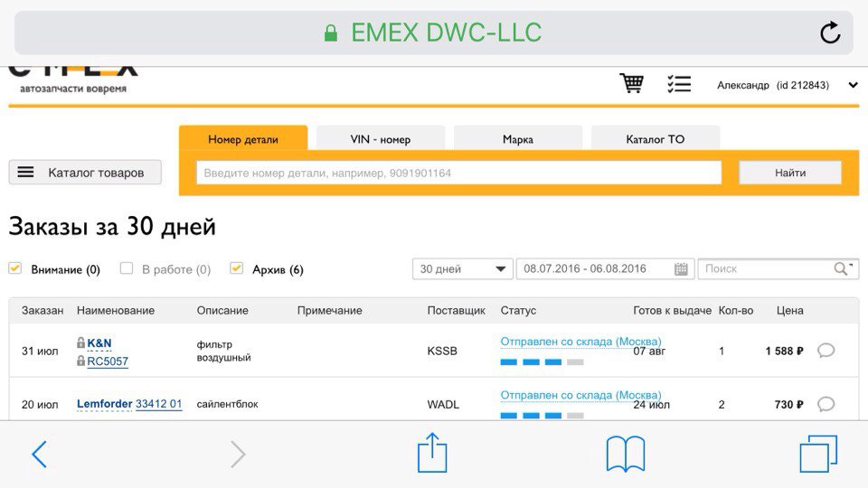Click the Поставщик column header
The height and width of the screenshot is (488, 868).
(456, 310)
